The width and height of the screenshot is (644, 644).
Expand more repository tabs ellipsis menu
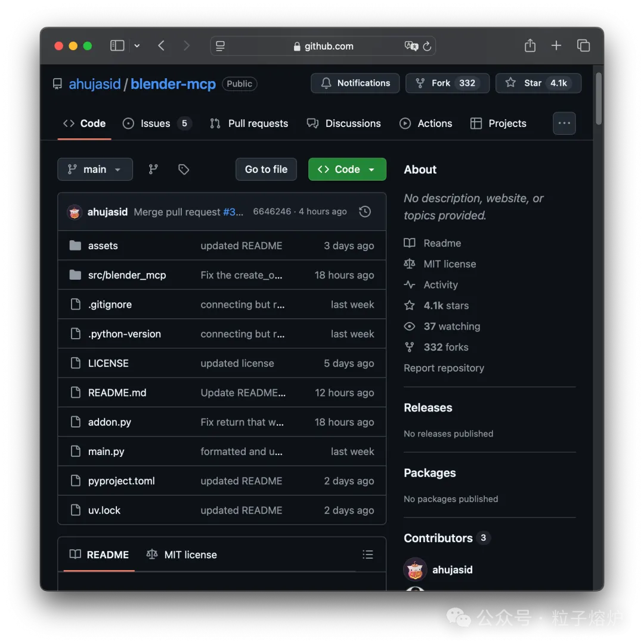click(x=564, y=123)
